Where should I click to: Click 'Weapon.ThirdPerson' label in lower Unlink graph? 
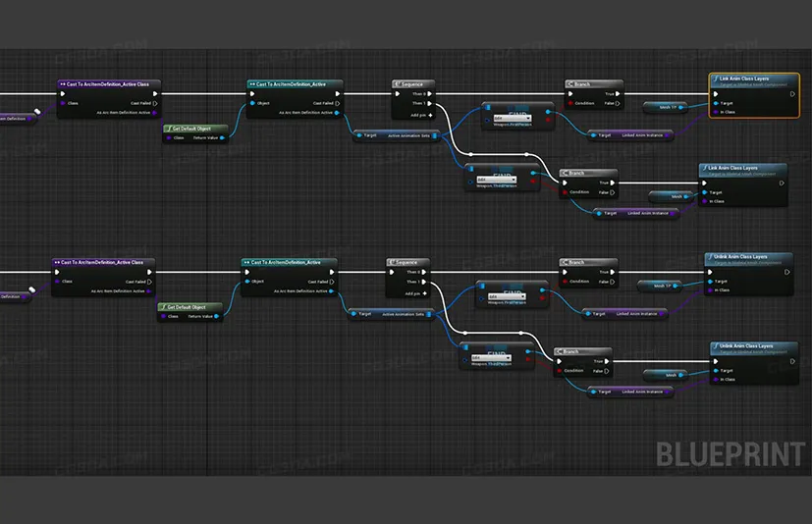[x=492, y=364]
